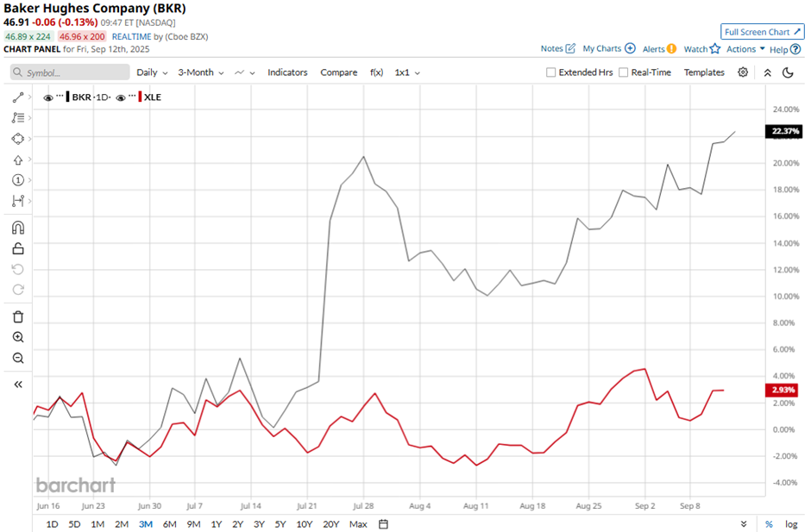811x532 pixels.
Task: Click the red XLE color swatch
Action: [140, 97]
